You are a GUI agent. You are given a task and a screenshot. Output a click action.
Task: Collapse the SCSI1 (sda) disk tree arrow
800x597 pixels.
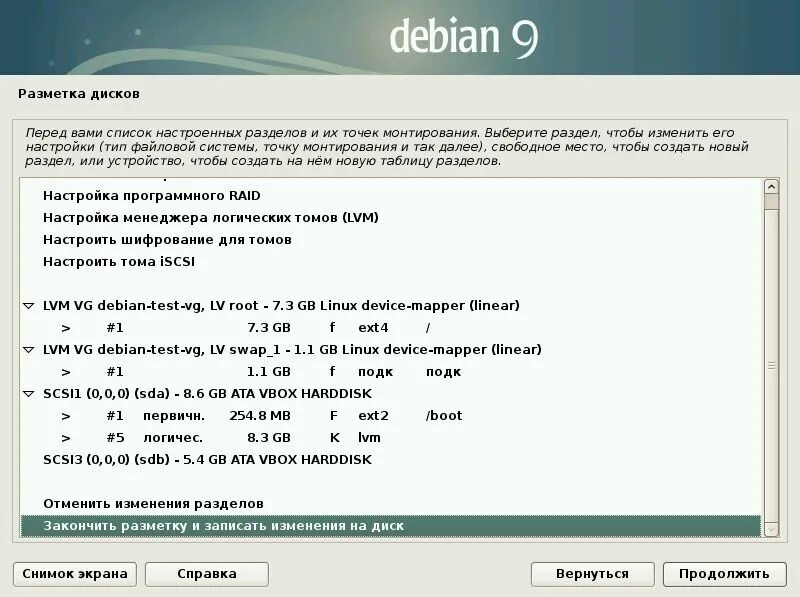29,394
